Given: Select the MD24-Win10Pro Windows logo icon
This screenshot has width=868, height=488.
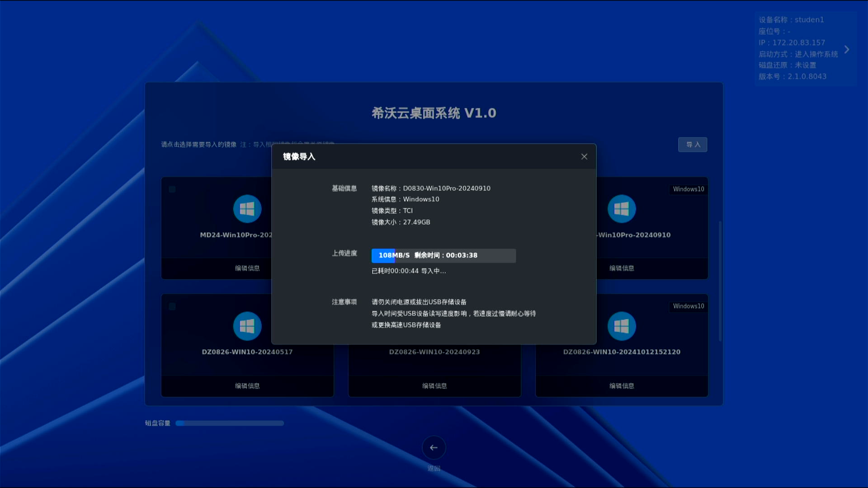Looking at the screenshot, I should [x=247, y=209].
